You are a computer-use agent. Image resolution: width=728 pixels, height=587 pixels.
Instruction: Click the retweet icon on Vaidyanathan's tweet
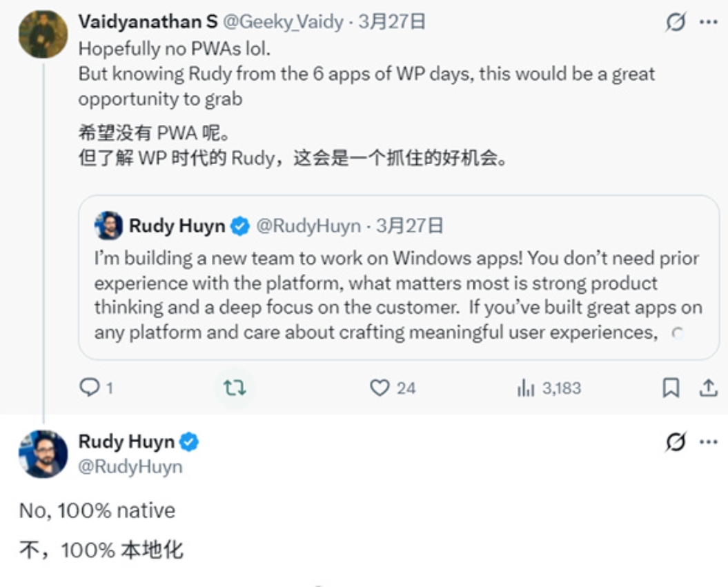[235, 388]
